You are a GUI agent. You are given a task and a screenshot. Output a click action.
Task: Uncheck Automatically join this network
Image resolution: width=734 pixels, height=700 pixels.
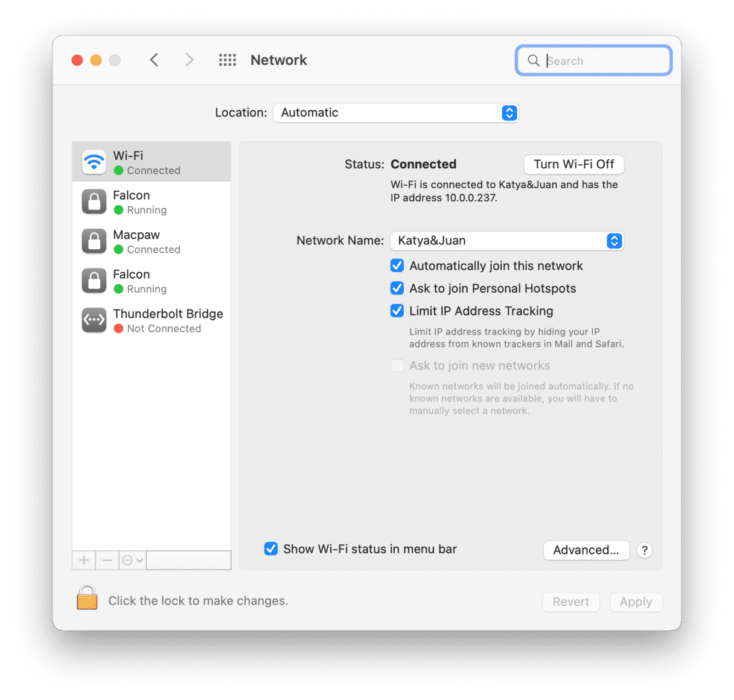click(397, 266)
